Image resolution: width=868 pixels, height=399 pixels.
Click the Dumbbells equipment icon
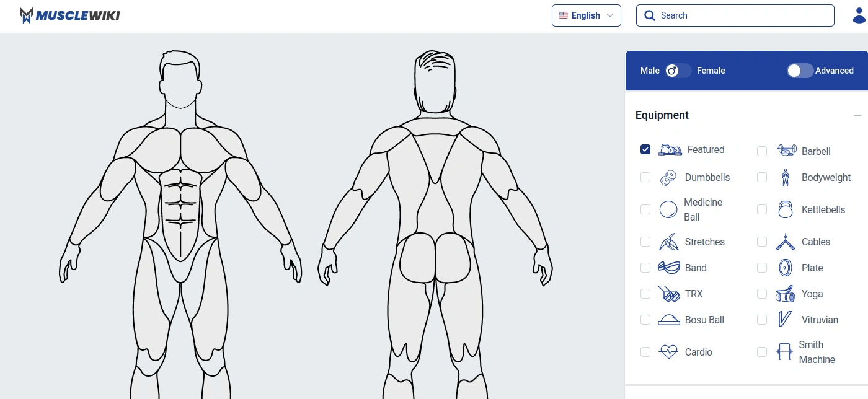(668, 178)
